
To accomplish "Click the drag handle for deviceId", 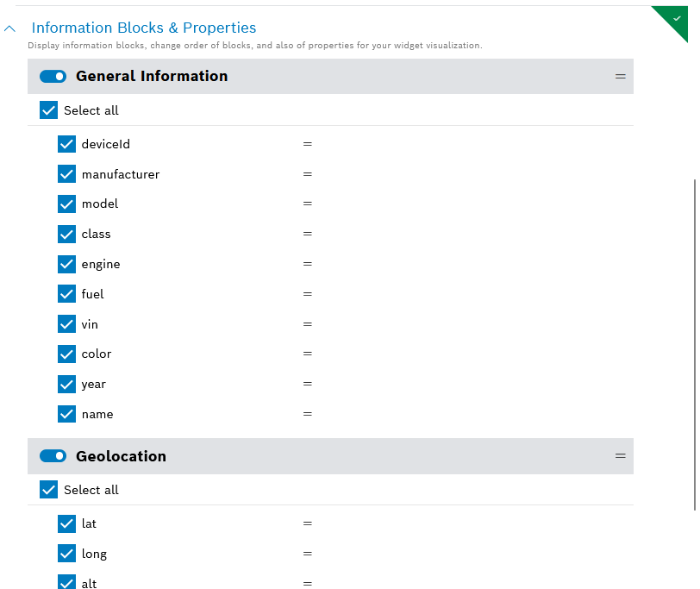I will 307,144.
